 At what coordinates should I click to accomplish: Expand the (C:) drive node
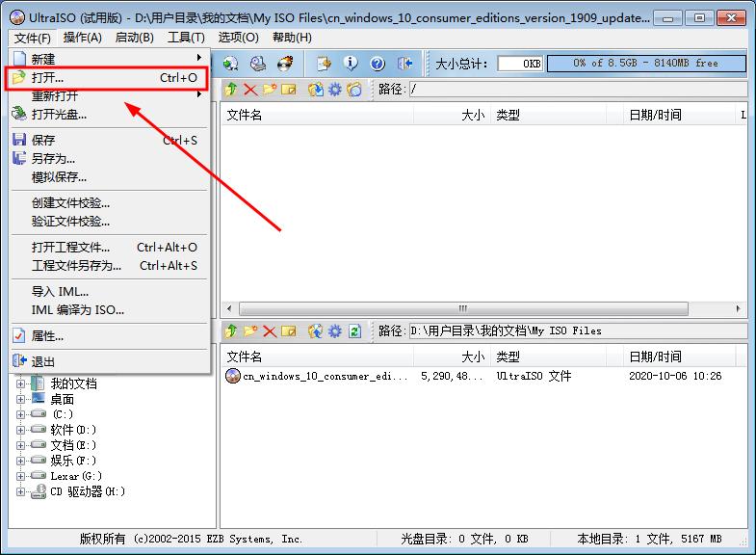(x=20, y=414)
